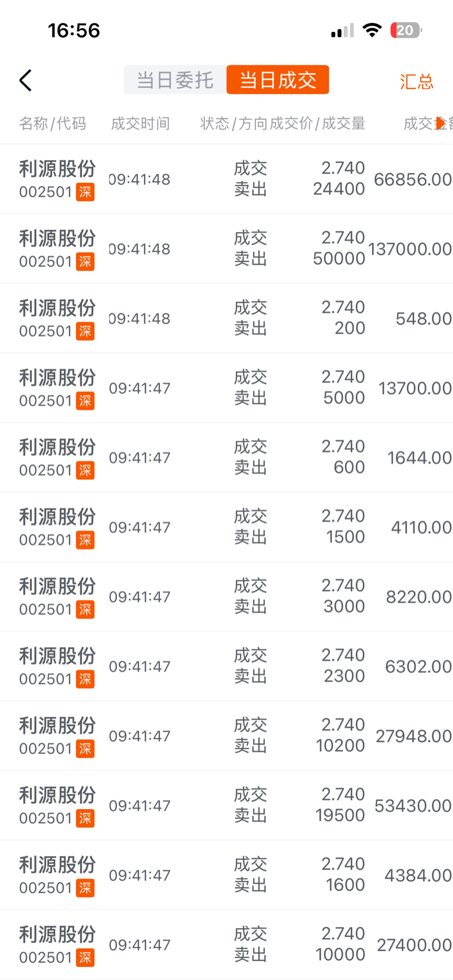Select the 当日成交 tab
Image resolution: width=453 pixels, height=980 pixels.
pyautogui.click(x=278, y=80)
